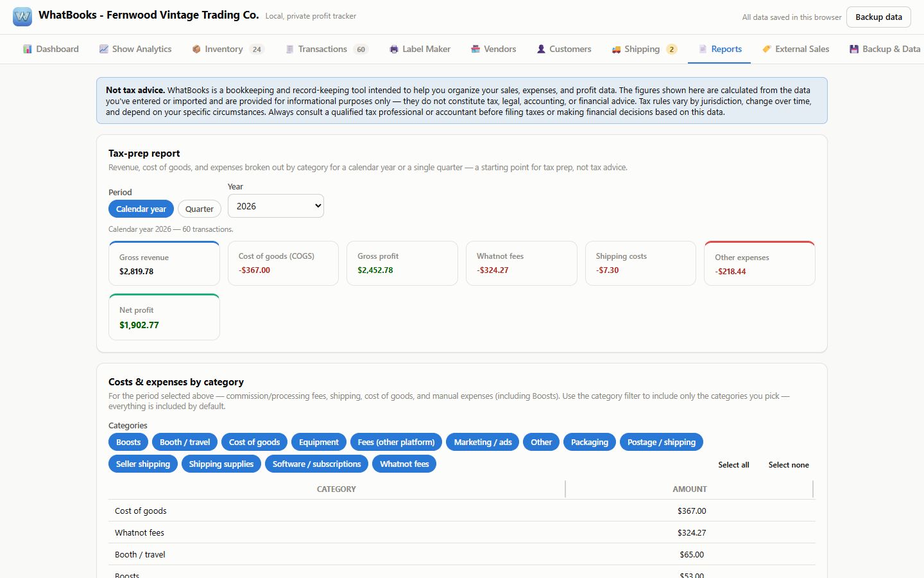Screen dimensions: 924x578
Task: Toggle the Boosts category filter
Action: coord(128,442)
